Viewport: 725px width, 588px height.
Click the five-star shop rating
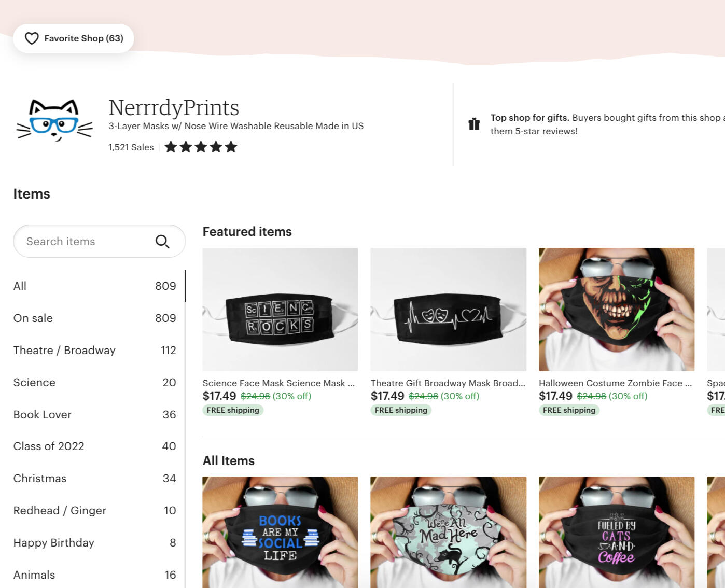point(201,147)
